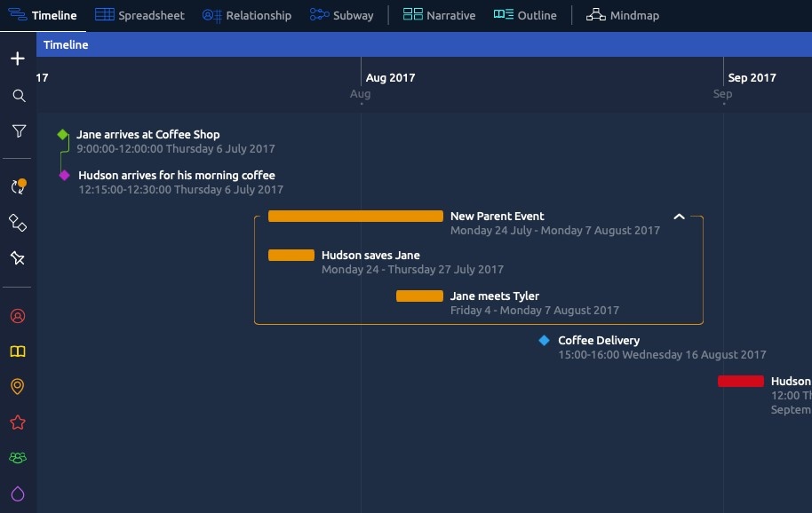Open the red star entity icon
The width and height of the screenshot is (812, 513).
(18, 422)
